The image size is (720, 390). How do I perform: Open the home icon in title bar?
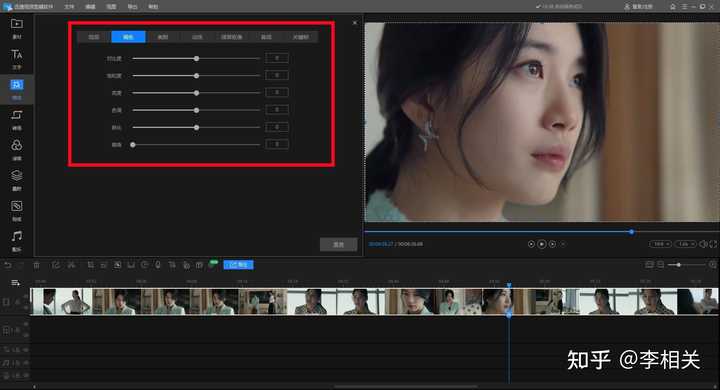click(673, 6)
